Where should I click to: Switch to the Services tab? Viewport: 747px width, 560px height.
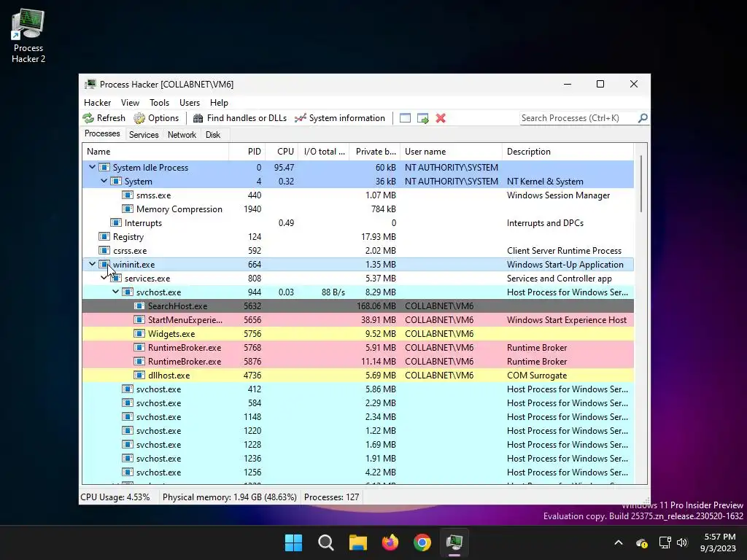point(144,135)
